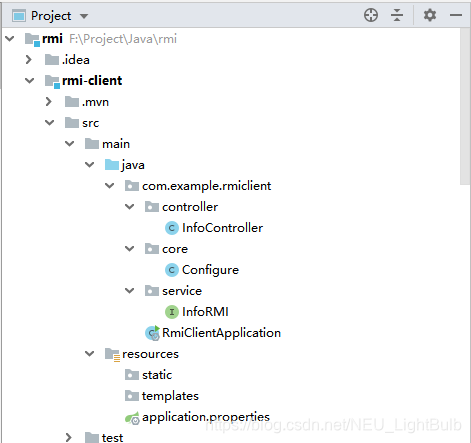Select the rmi-client label
The width and height of the screenshot is (471, 443).
(92, 81)
